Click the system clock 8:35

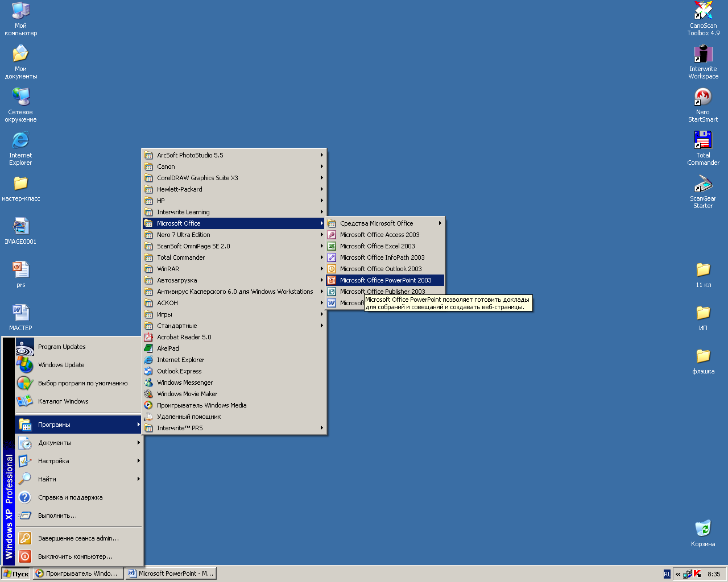pos(714,574)
